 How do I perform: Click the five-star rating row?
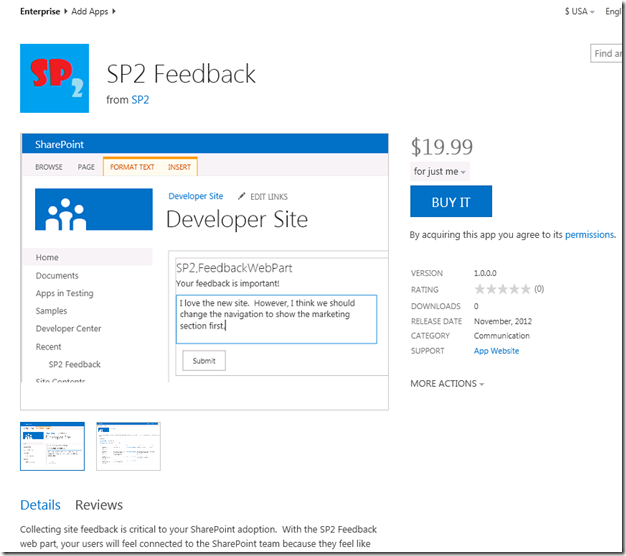502,289
